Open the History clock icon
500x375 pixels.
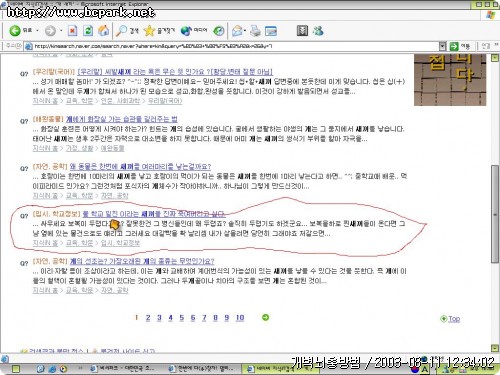coord(219,31)
